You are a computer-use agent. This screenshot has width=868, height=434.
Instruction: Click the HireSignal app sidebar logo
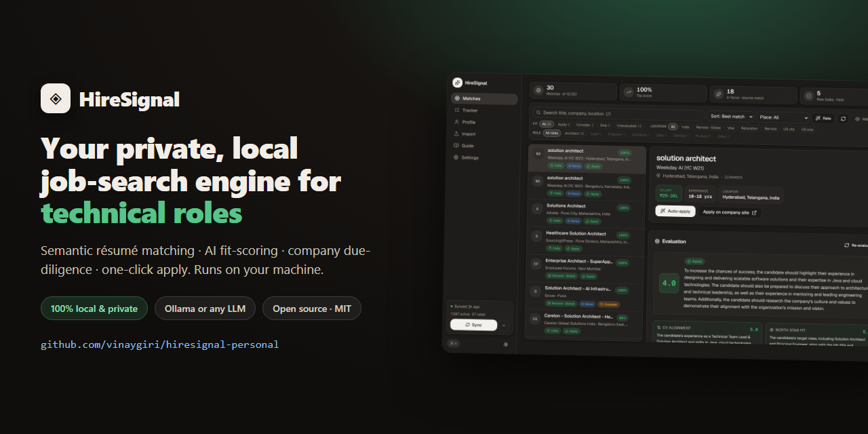458,83
